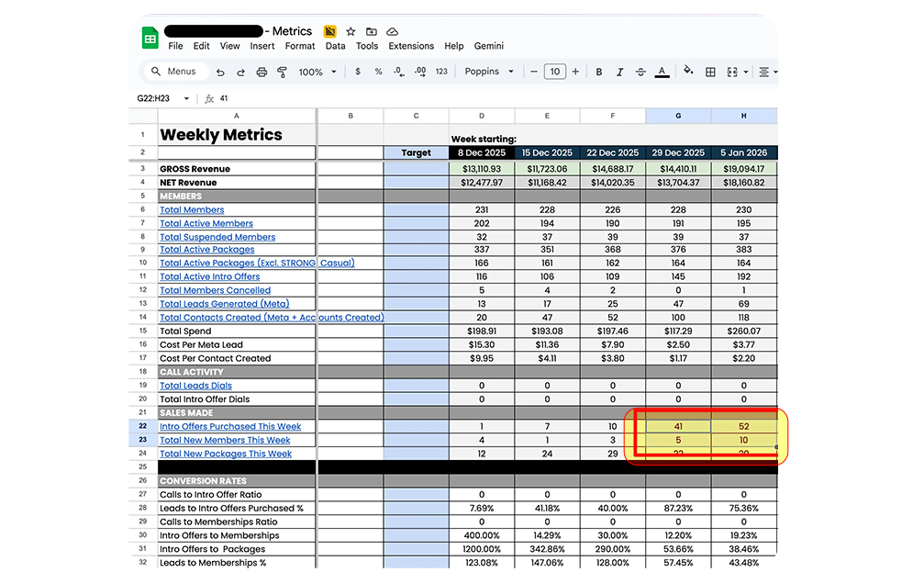Select the paint format roller
Screen dimensions: 924x584
pyautogui.click(x=282, y=72)
